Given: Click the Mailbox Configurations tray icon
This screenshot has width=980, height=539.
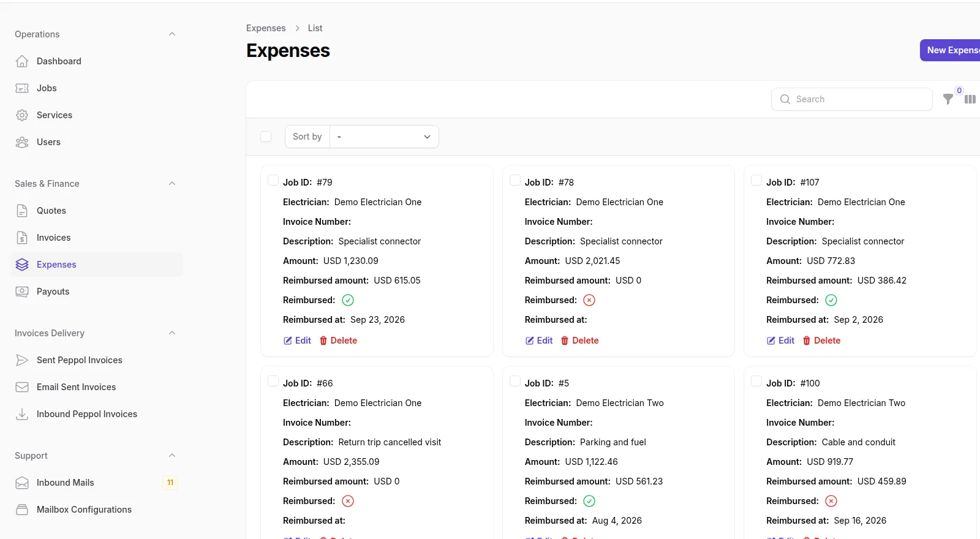Looking at the screenshot, I should (x=22, y=510).
